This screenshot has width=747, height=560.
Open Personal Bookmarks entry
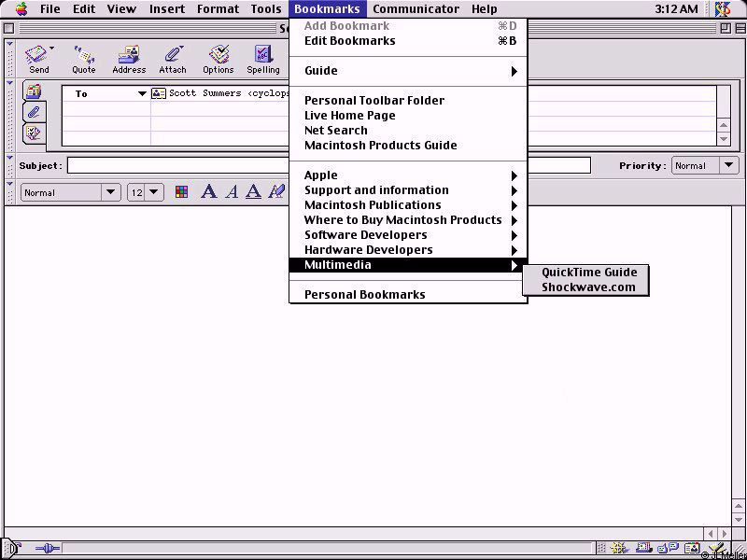pos(408,295)
